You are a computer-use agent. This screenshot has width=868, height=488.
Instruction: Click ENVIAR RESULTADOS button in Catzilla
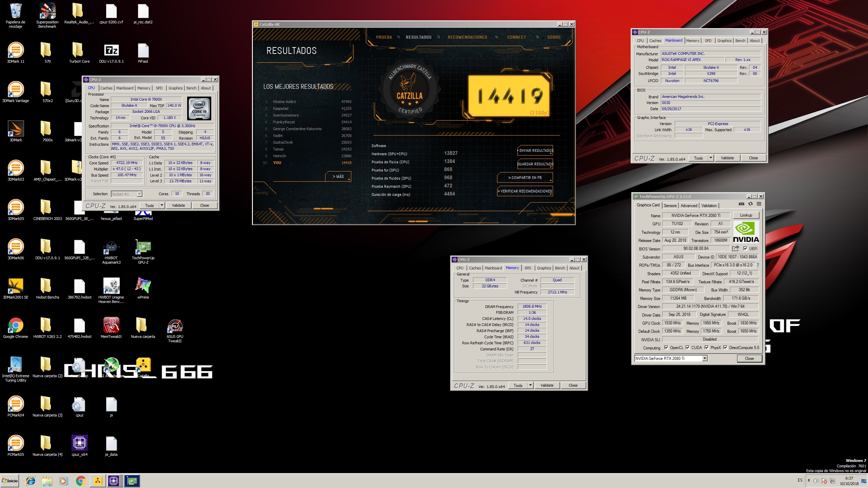pyautogui.click(x=535, y=150)
